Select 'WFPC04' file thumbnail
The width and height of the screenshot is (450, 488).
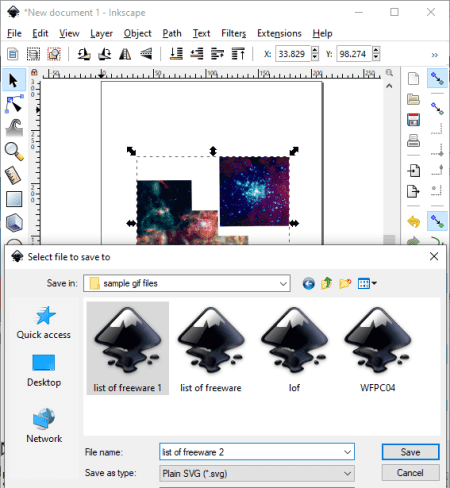click(378, 348)
